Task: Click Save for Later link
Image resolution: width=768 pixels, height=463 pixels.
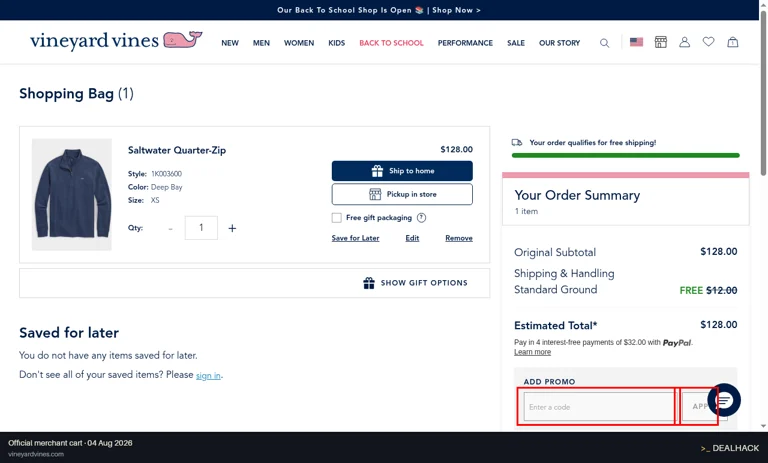Action: 355,238
